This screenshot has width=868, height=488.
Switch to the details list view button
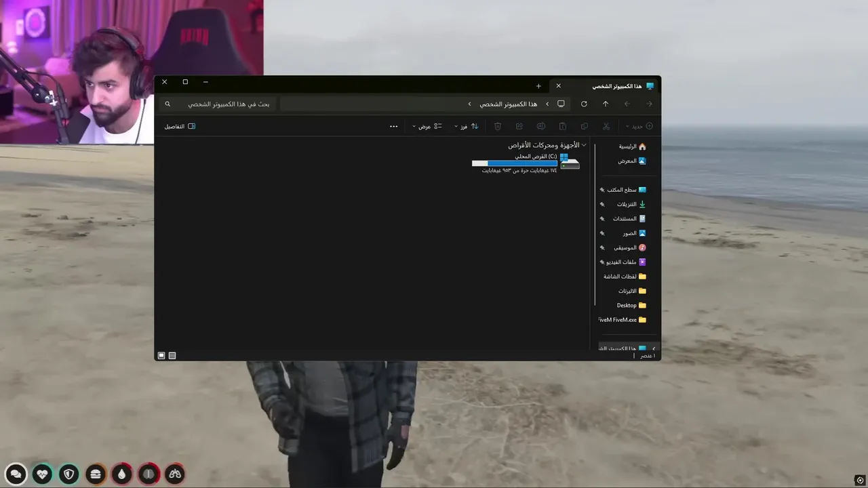tap(172, 355)
